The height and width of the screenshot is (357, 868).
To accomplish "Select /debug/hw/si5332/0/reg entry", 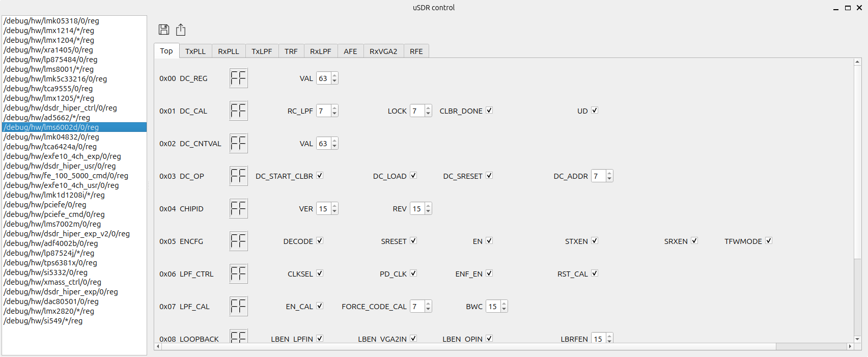I will point(74,272).
